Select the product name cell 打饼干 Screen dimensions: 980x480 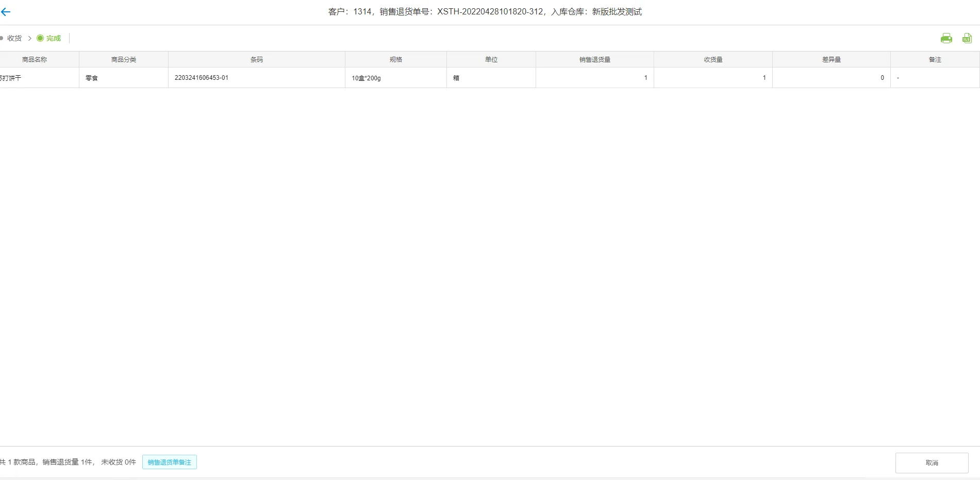[x=39, y=78]
